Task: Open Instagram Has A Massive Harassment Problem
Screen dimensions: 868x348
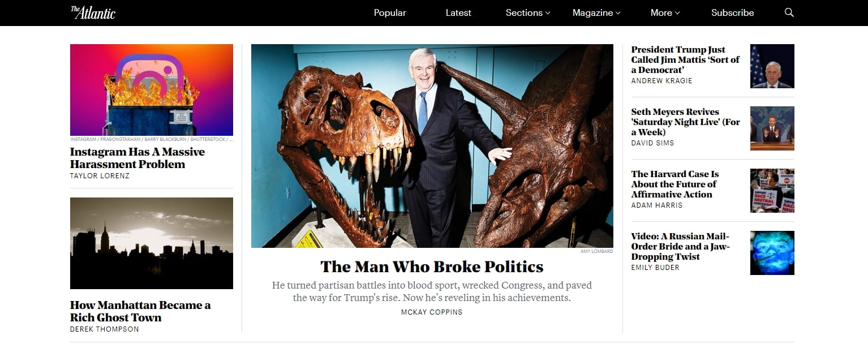Action: (137, 158)
